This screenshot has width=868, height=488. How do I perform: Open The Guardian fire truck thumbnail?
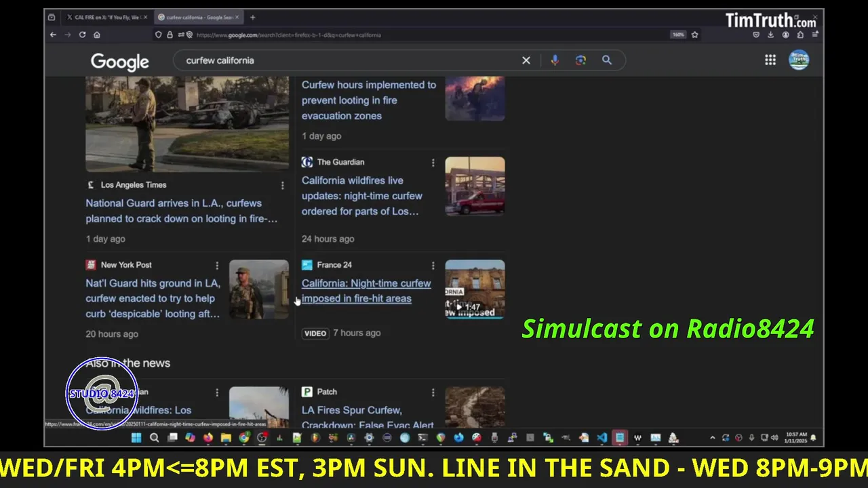(x=475, y=186)
